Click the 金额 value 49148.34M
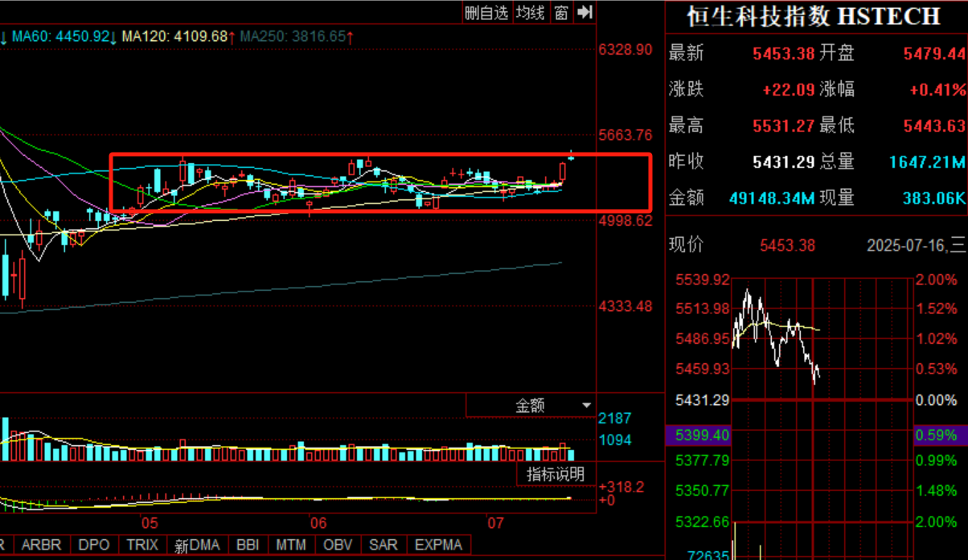Screen dimensions: 968x560 (x=772, y=198)
